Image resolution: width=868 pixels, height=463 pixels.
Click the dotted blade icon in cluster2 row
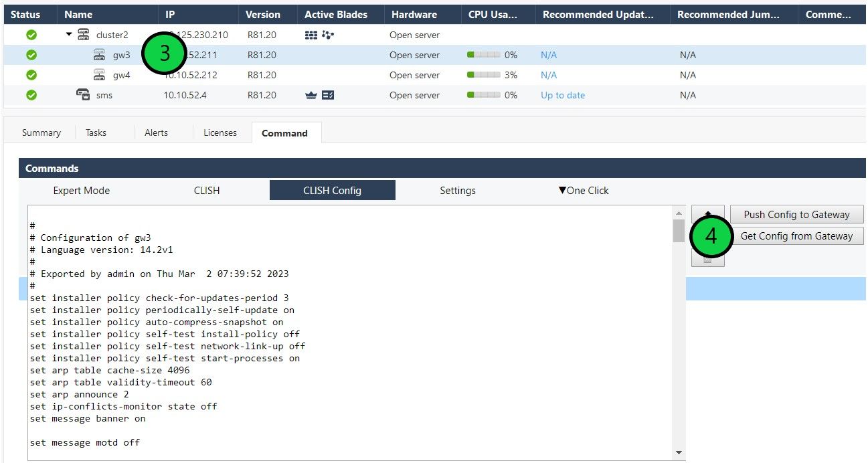[328, 35]
